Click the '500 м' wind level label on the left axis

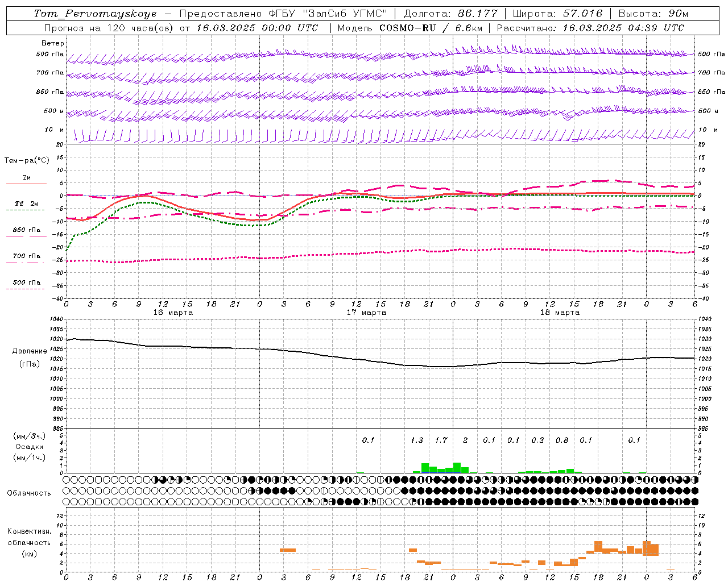pyautogui.click(x=55, y=111)
